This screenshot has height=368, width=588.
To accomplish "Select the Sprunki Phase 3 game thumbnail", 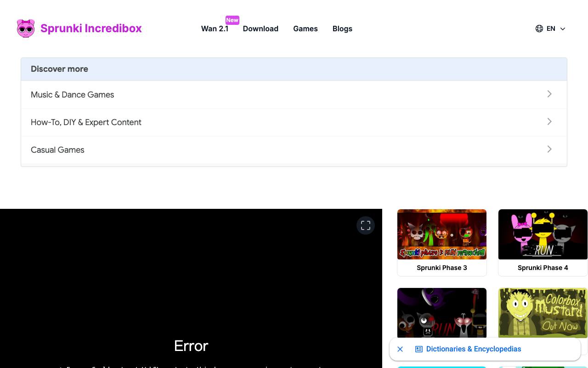I will pos(442,235).
